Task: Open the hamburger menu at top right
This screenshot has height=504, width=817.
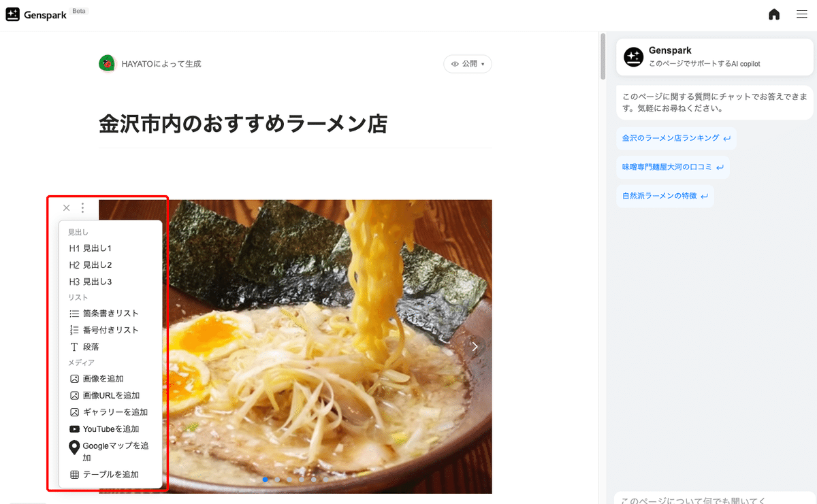Action: 802,14
